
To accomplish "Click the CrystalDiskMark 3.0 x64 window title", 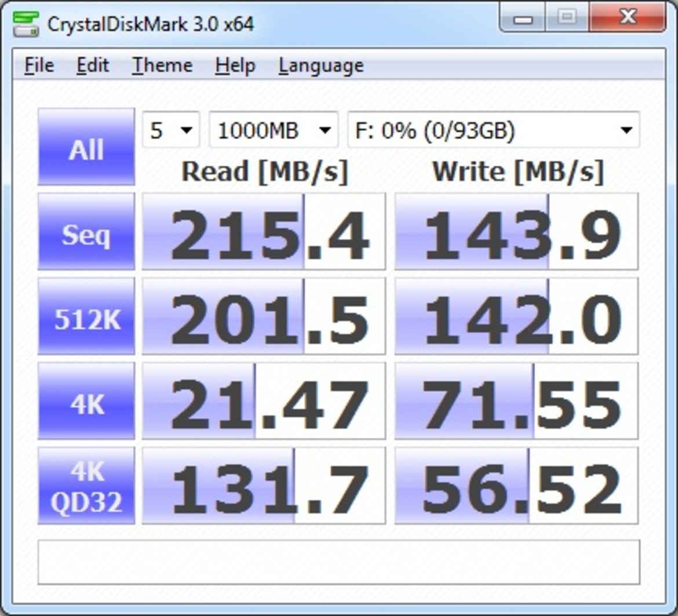I will [x=151, y=24].
